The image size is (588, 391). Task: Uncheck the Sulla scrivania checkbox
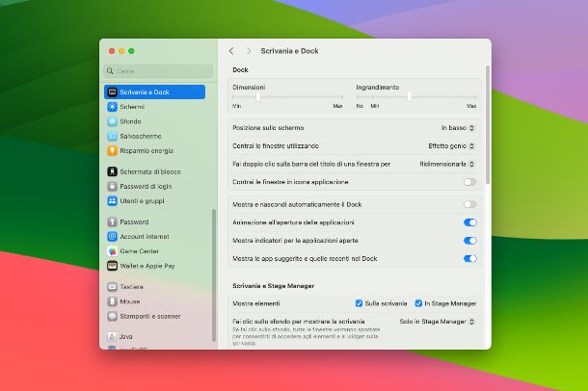pyautogui.click(x=359, y=303)
